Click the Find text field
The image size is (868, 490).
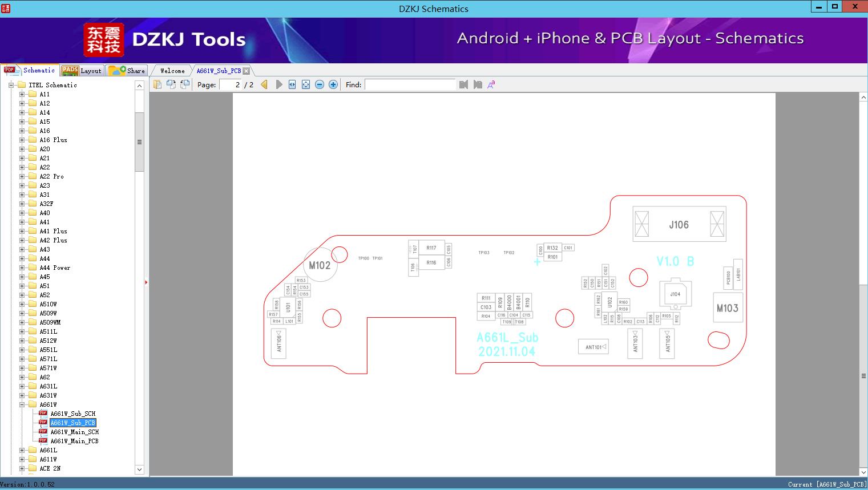pos(410,84)
